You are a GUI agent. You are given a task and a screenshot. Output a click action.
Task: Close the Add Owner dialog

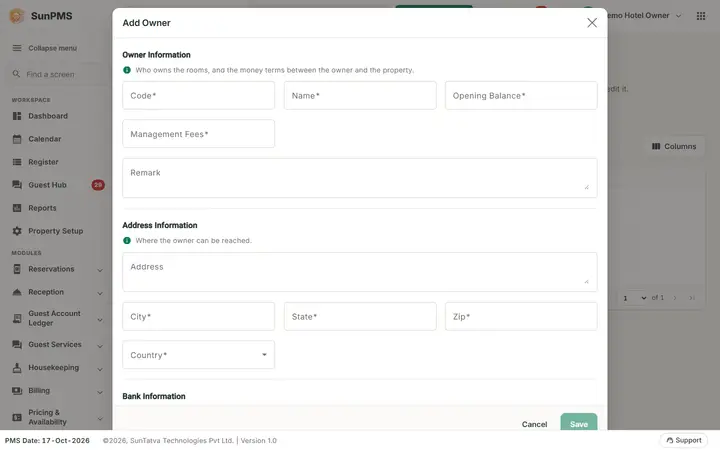pyautogui.click(x=592, y=23)
